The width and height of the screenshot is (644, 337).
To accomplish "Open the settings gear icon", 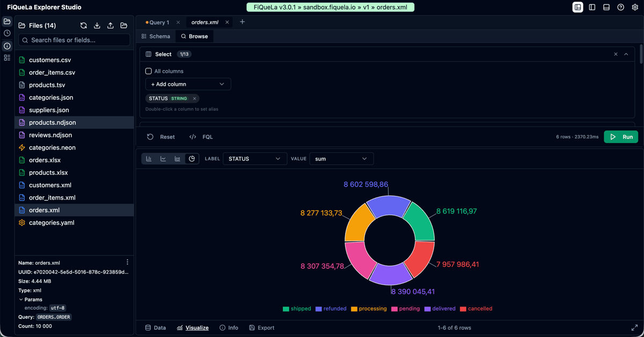I will click(x=635, y=8).
